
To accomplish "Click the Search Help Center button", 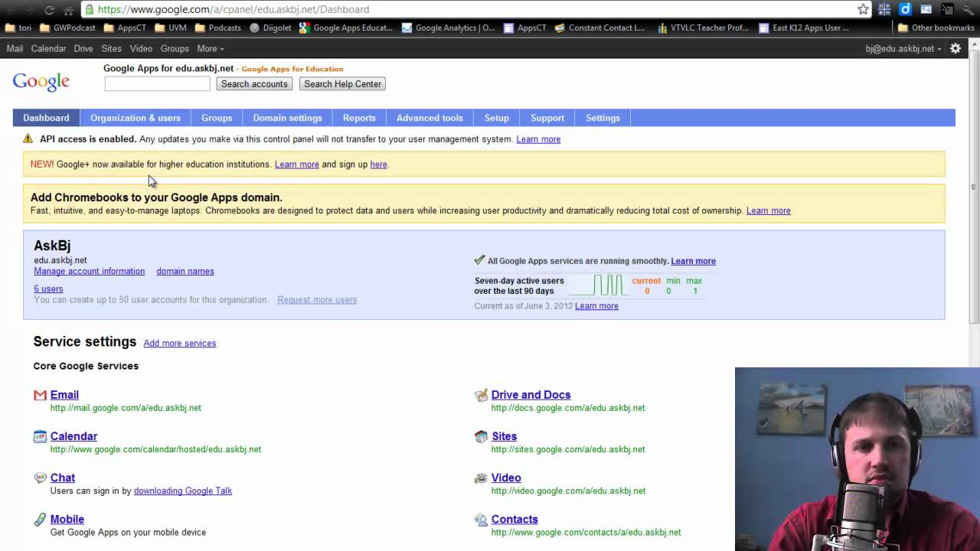I will click(x=342, y=84).
